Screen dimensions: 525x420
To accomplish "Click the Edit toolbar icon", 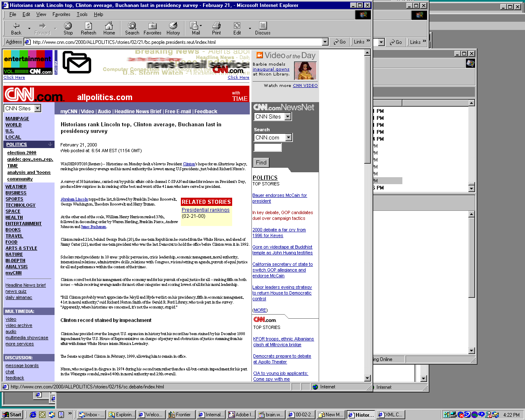I will (237, 28).
